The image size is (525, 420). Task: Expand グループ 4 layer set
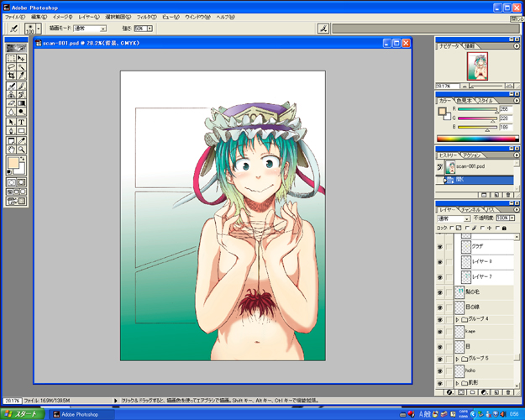click(x=457, y=319)
